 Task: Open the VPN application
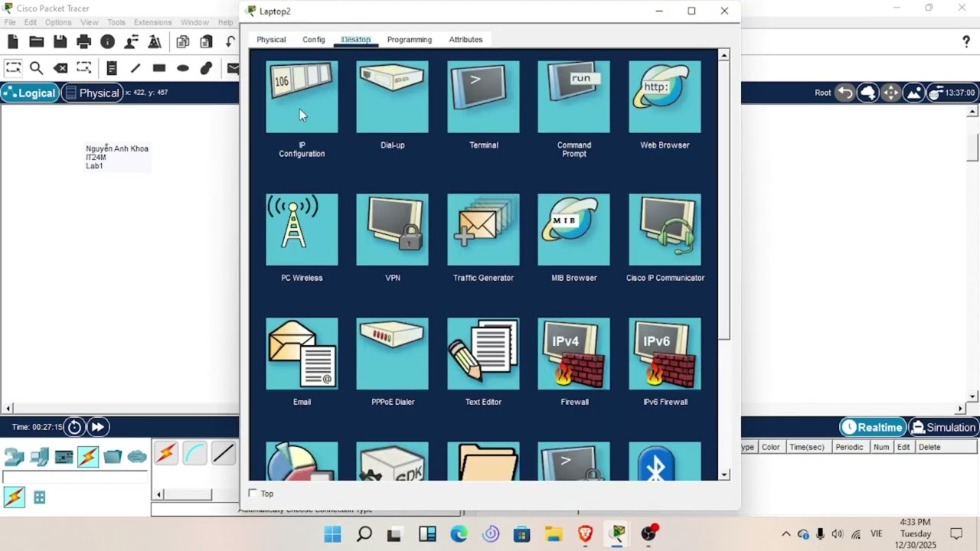392,230
